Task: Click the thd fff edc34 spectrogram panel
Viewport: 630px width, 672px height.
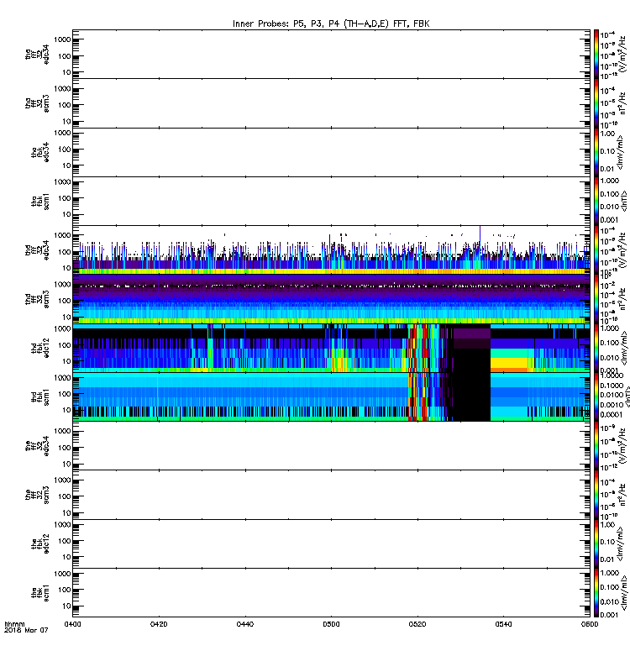Action: coord(331,249)
